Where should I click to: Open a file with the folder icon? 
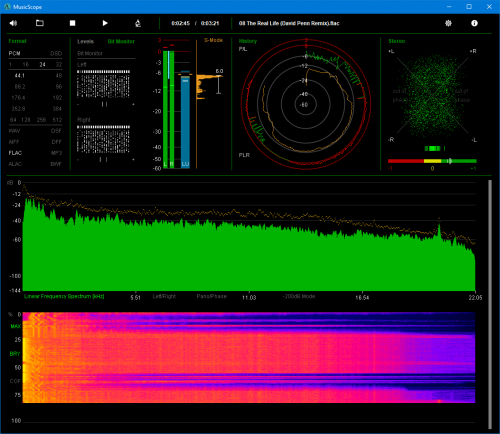pos(40,23)
